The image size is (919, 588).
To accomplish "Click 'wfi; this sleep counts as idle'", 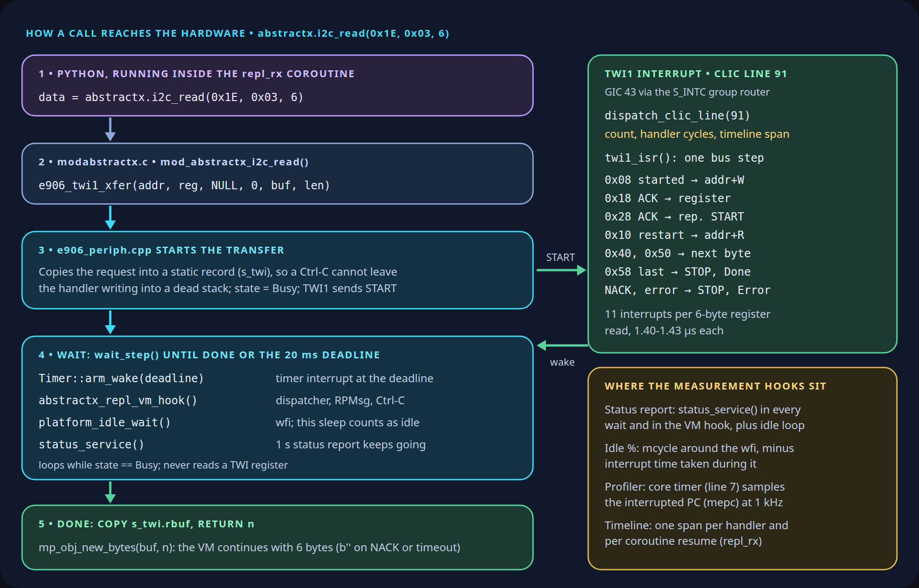I will [347, 423].
